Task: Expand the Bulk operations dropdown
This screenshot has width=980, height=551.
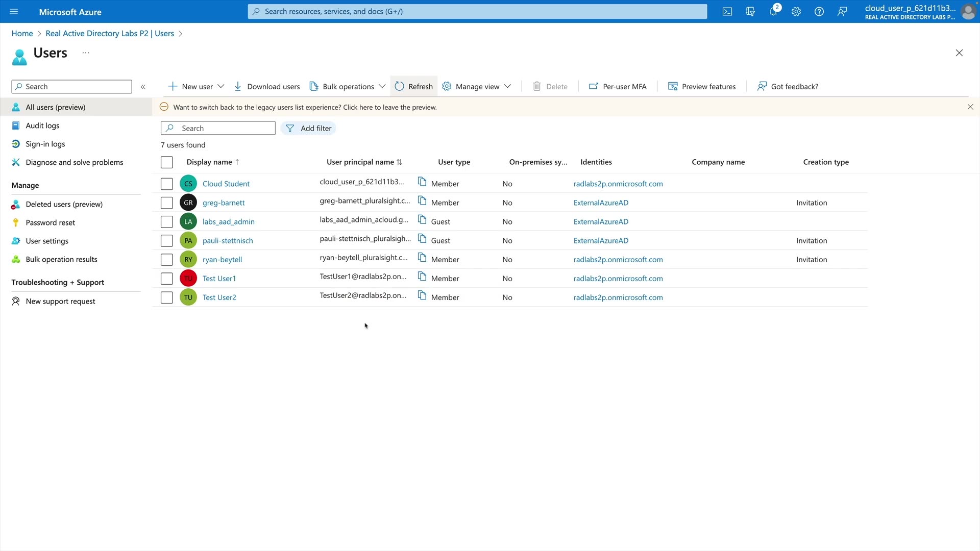Action: pyautogui.click(x=382, y=86)
